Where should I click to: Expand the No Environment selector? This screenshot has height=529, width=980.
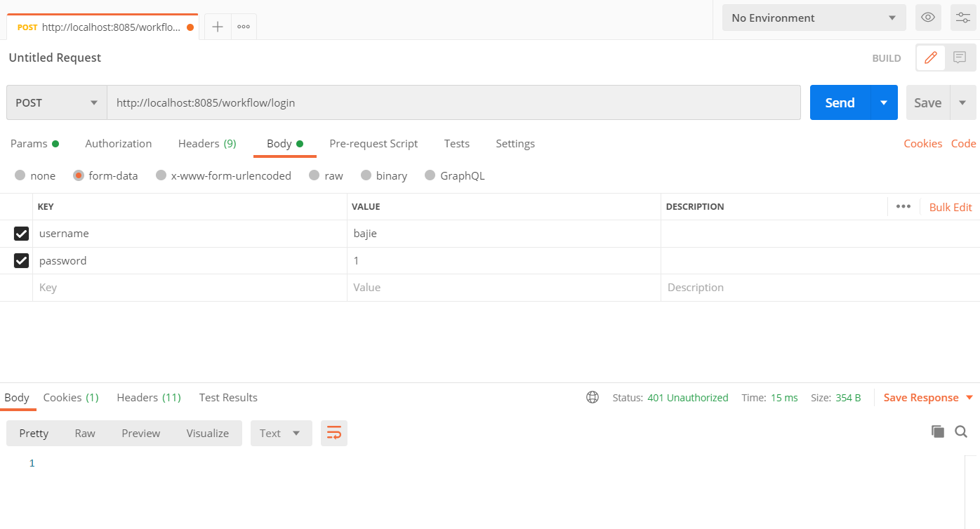814,18
